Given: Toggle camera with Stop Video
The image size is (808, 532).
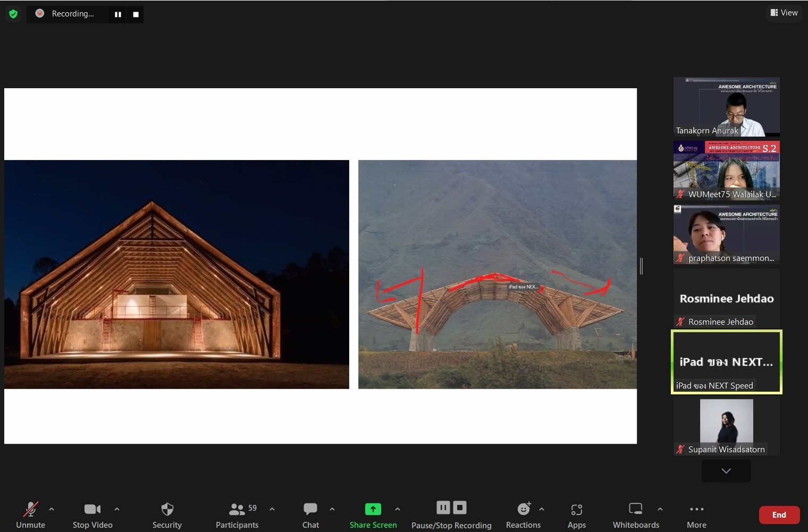Looking at the screenshot, I should coord(92,515).
